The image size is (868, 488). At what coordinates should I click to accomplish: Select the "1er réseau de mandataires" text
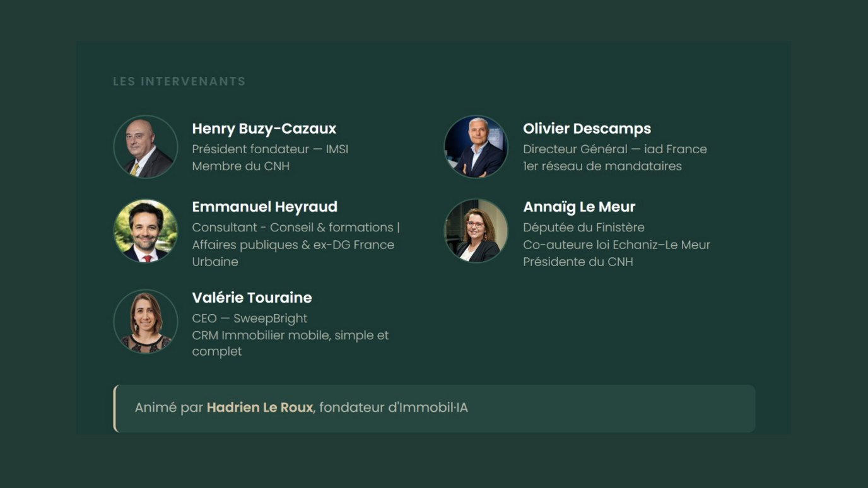point(602,166)
